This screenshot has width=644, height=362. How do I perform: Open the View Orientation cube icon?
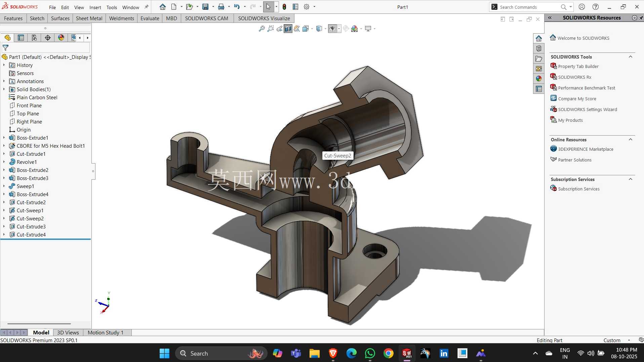(306, 29)
